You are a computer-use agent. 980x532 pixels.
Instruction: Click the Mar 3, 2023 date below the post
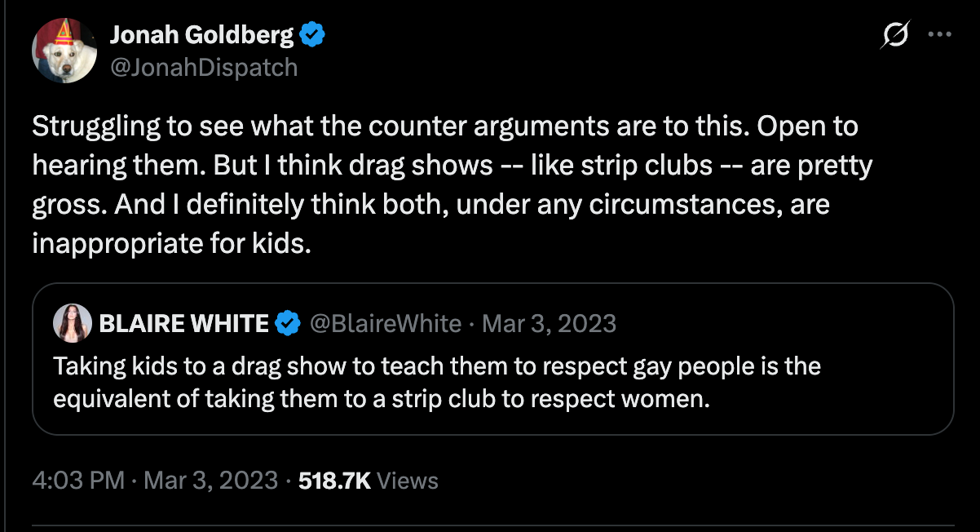coord(210,481)
